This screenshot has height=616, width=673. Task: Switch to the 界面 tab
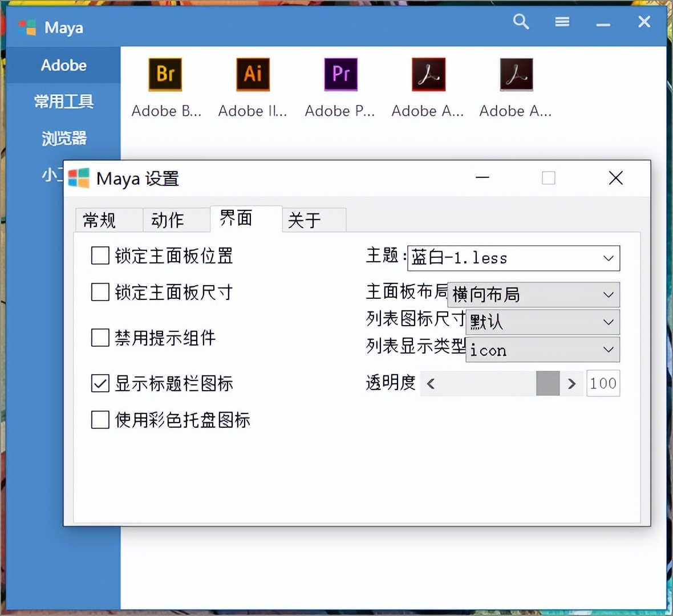coord(246,218)
